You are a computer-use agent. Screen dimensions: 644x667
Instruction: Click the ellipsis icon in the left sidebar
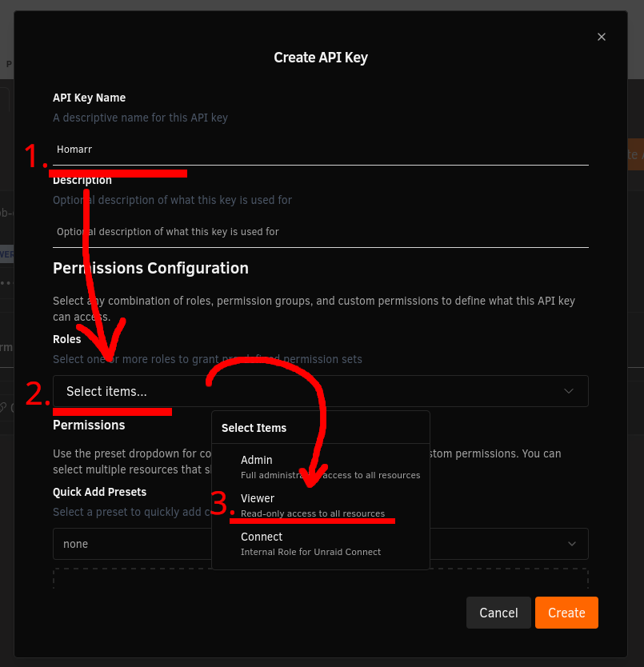[x=7, y=282]
